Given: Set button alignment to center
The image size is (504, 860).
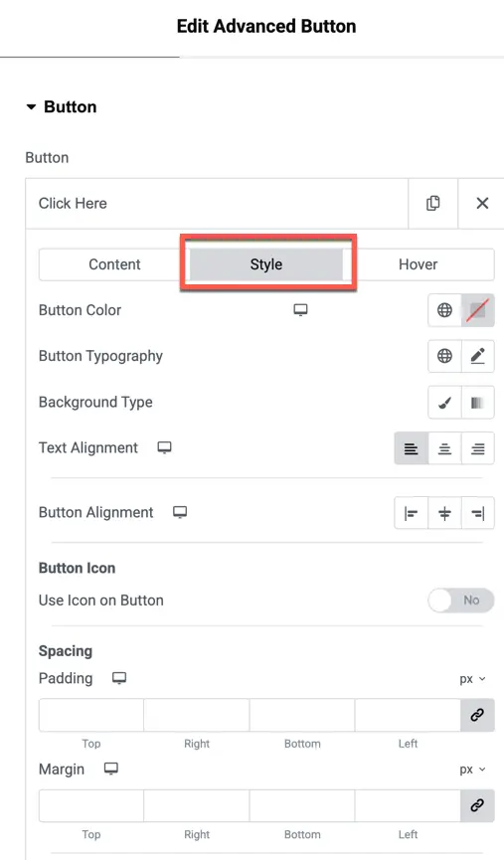Looking at the screenshot, I should (444, 513).
